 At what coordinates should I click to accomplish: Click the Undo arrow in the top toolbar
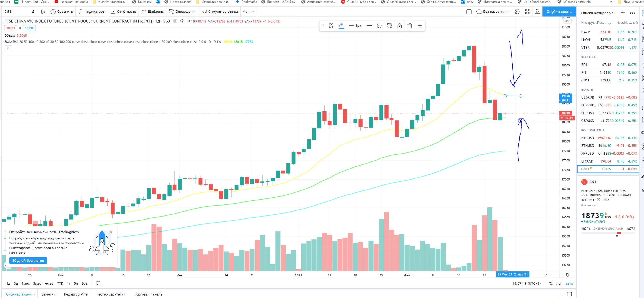coord(245,12)
